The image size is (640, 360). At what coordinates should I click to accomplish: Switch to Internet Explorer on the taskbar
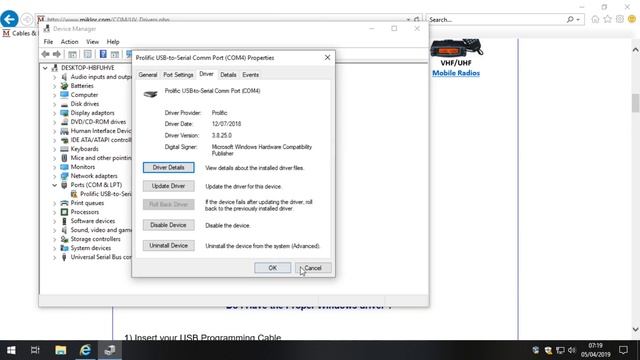(85, 350)
